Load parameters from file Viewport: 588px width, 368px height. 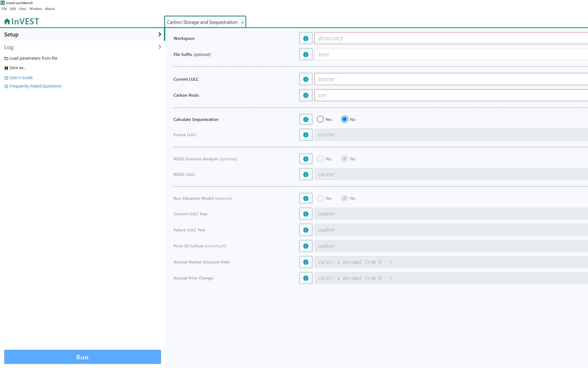(x=31, y=58)
